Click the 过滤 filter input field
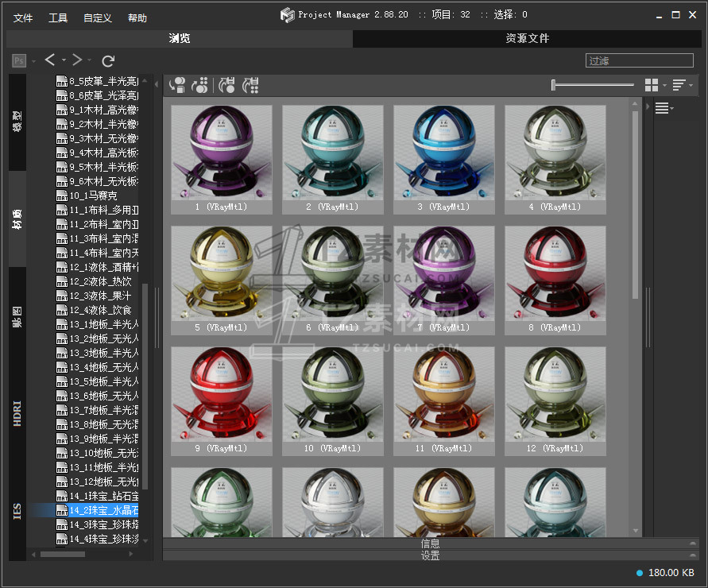 (x=640, y=60)
